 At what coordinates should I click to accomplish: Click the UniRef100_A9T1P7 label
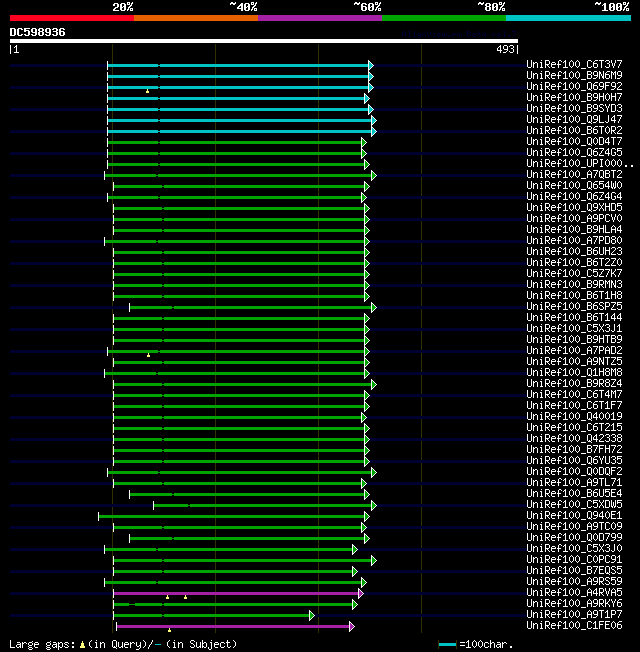pos(574,614)
